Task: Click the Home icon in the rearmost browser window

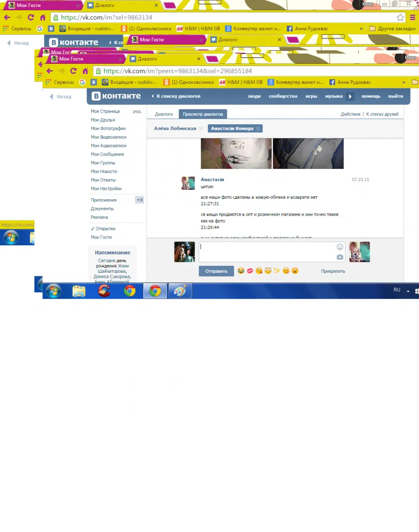Action: click(43, 17)
